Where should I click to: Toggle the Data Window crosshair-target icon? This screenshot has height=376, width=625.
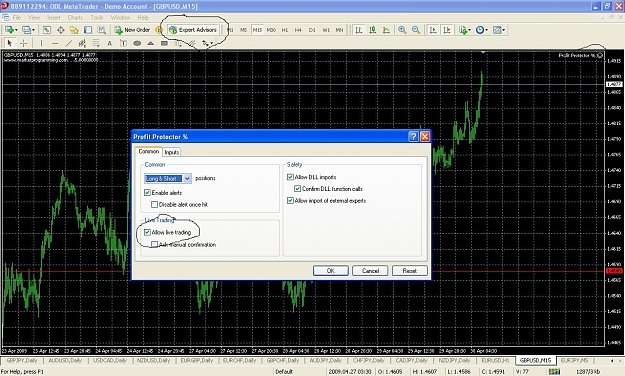coord(61,30)
